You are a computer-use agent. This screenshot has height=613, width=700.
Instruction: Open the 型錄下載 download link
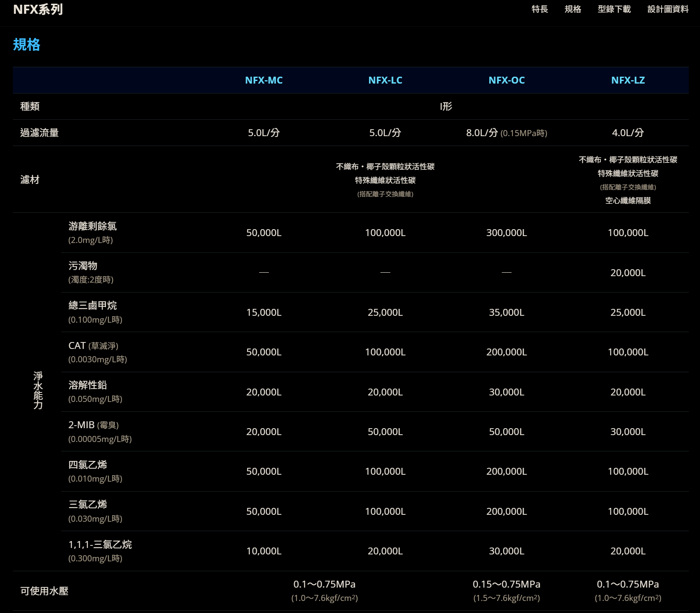(614, 9)
